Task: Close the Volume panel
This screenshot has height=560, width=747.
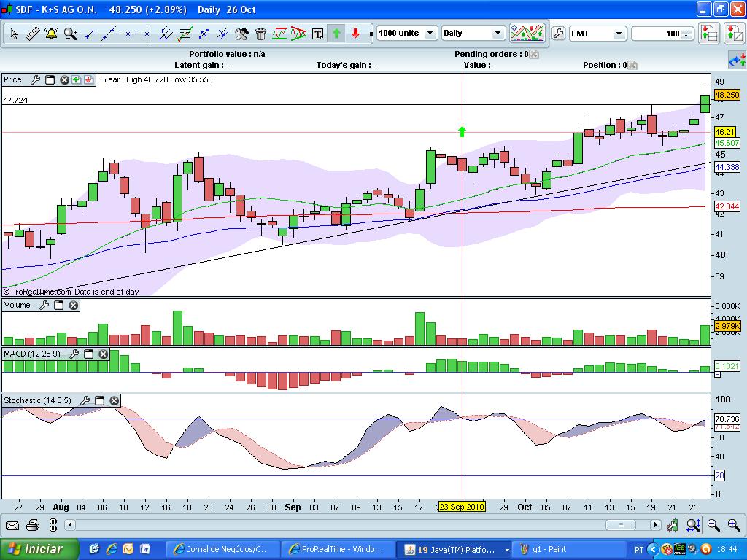Action: (x=74, y=306)
